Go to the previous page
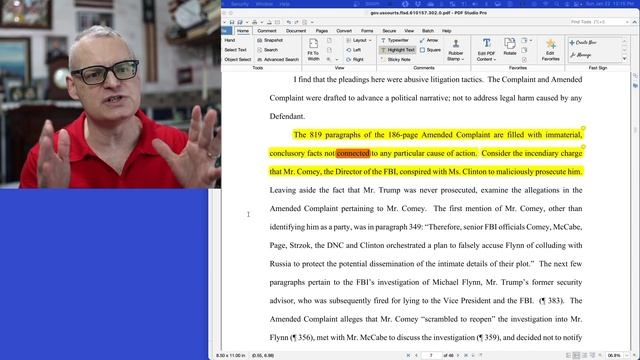The height and width of the screenshot is (360, 640). (416, 356)
